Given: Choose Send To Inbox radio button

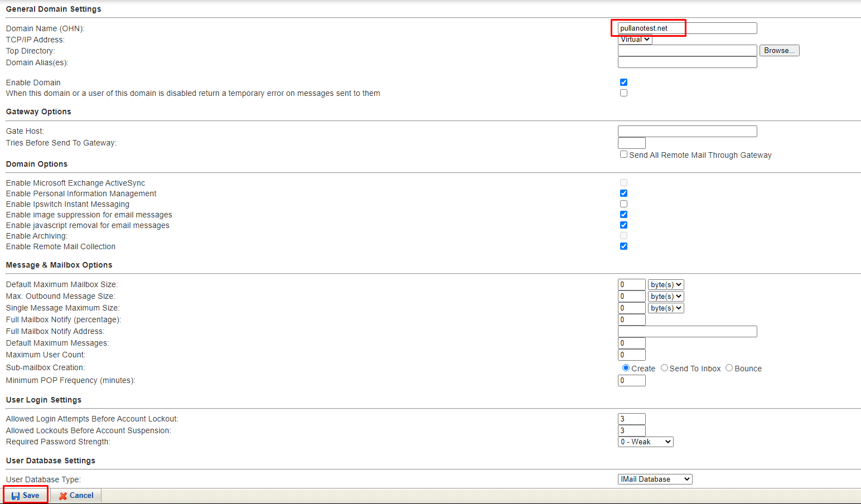Looking at the screenshot, I should pos(664,368).
